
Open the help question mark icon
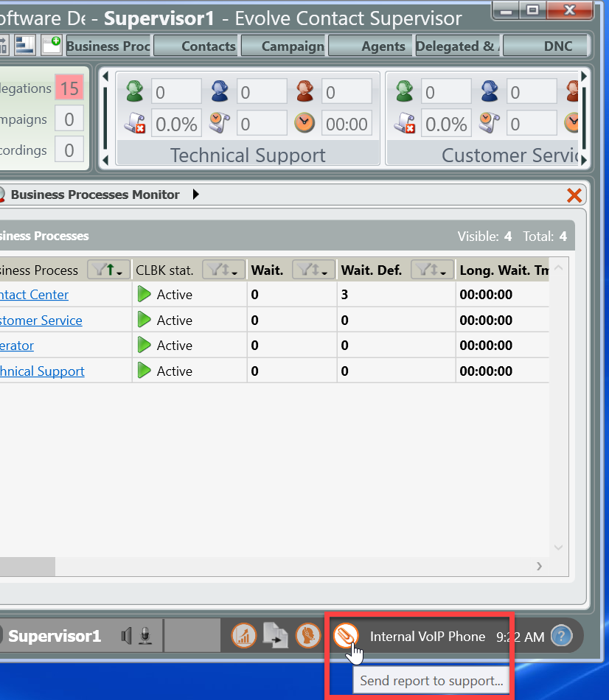[x=561, y=635]
